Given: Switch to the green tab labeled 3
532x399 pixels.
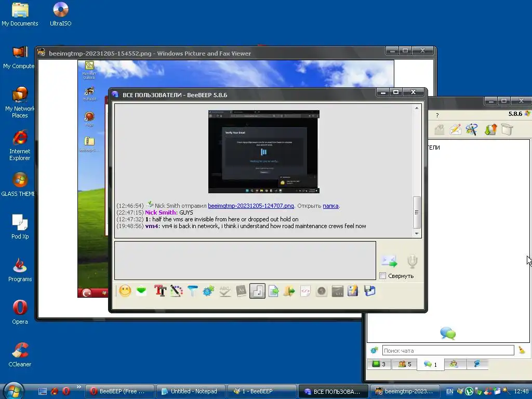Looking at the screenshot, I should [x=379, y=364].
